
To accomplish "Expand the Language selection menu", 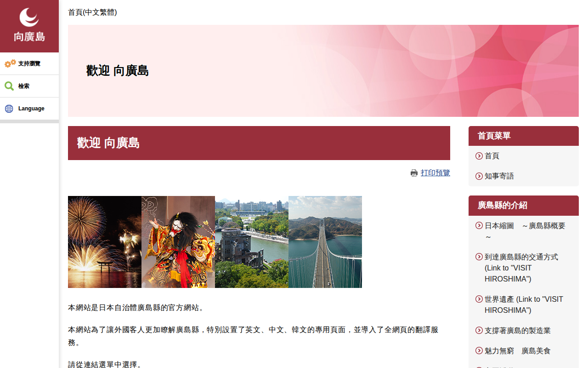I will [29, 109].
